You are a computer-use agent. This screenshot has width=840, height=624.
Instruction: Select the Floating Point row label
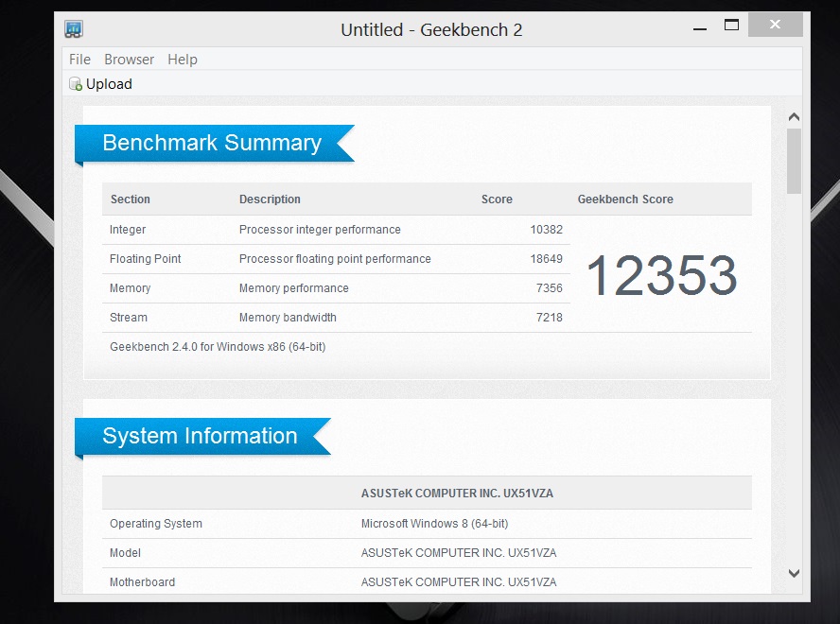145,259
